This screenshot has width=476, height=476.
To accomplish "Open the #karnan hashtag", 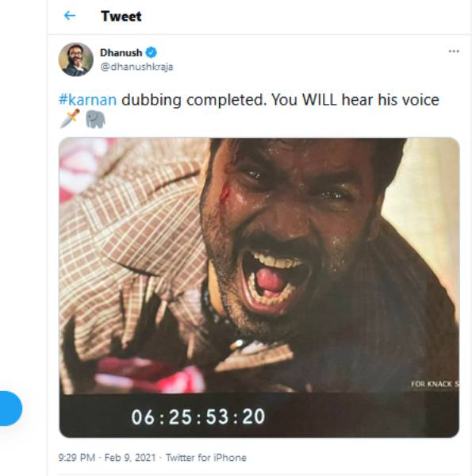I will pos(88,100).
